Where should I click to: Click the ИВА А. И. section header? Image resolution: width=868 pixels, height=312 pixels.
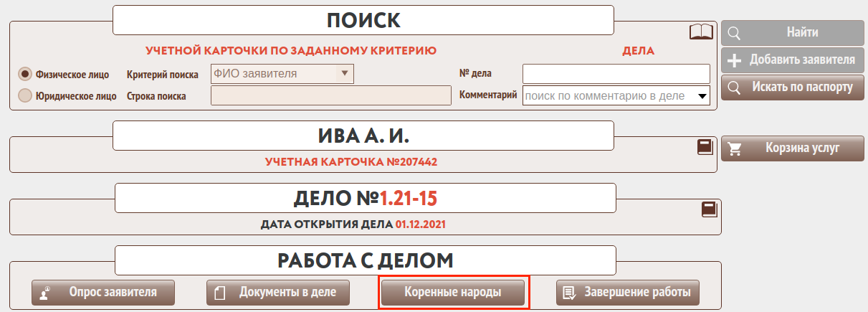coord(363,136)
